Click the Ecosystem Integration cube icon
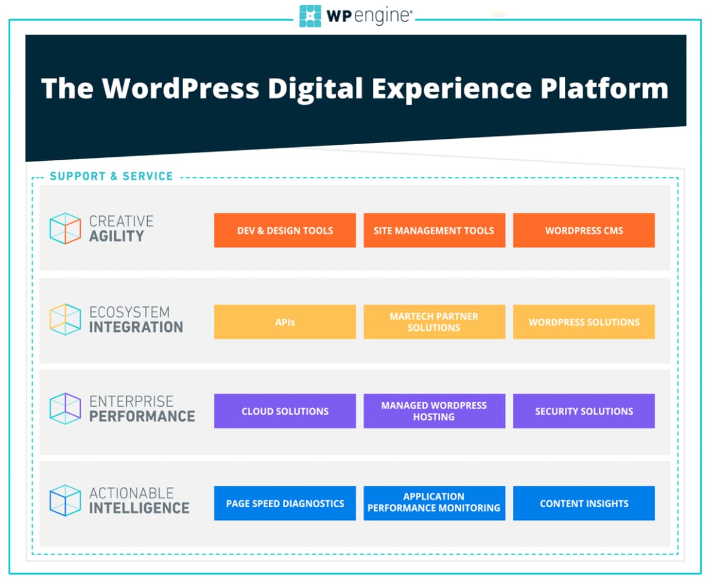The width and height of the screenshot is (715, 588). tap(65, 319)
